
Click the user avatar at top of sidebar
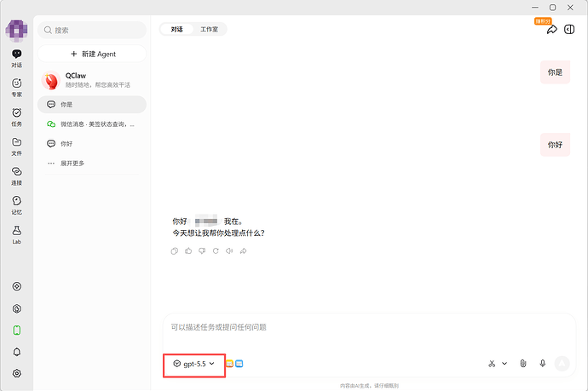point(16,31)
